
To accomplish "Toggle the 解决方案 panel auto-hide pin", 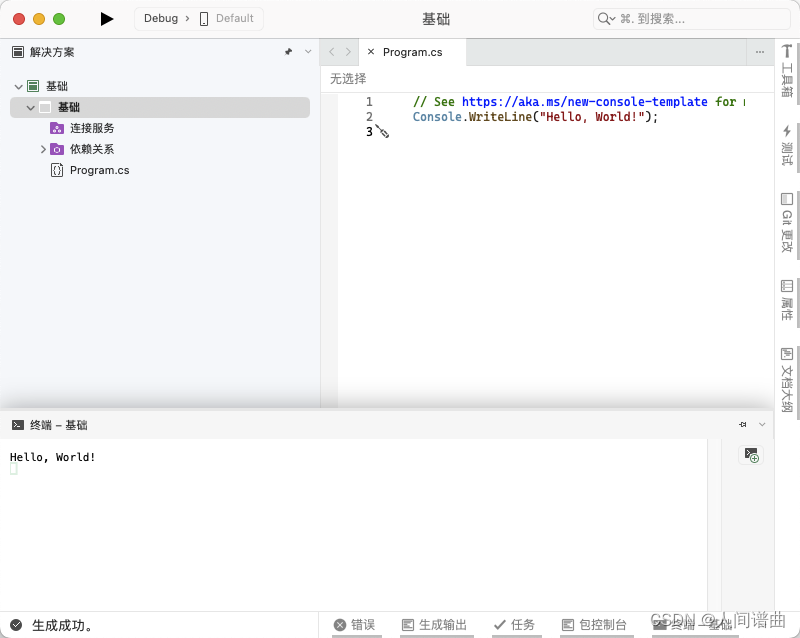I will click(288, 51).
